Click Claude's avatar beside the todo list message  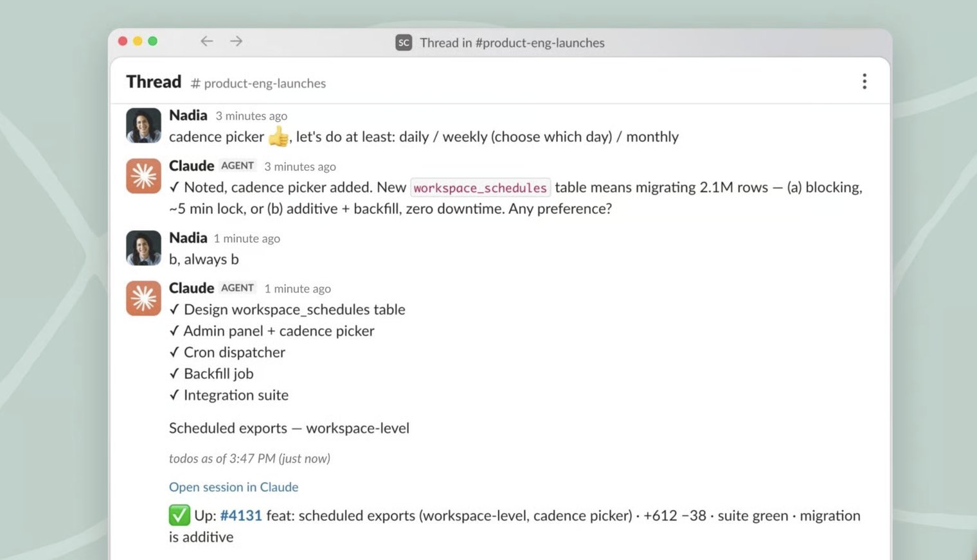click(143, 298)
